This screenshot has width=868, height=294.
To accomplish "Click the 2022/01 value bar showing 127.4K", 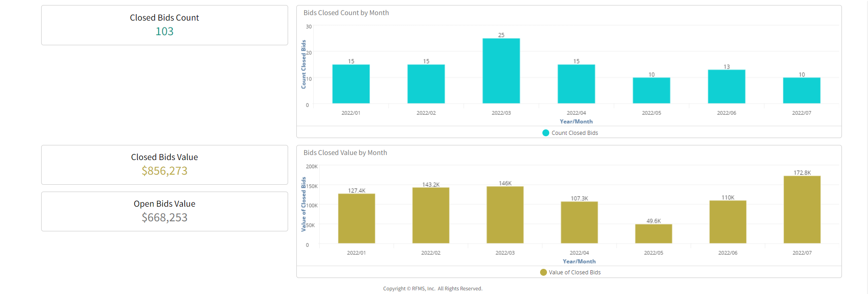I will pos(357,219).
